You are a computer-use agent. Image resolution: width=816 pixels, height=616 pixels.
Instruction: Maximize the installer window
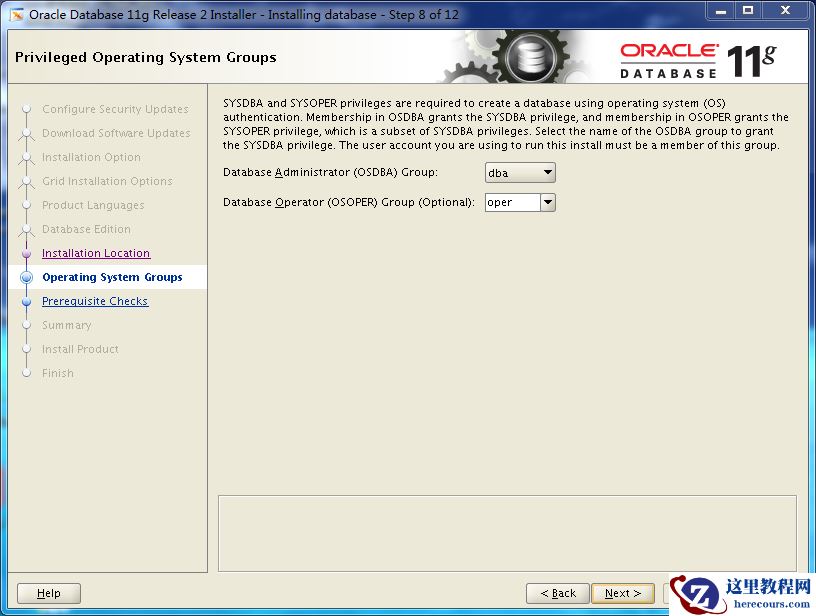tap(748, 10)
